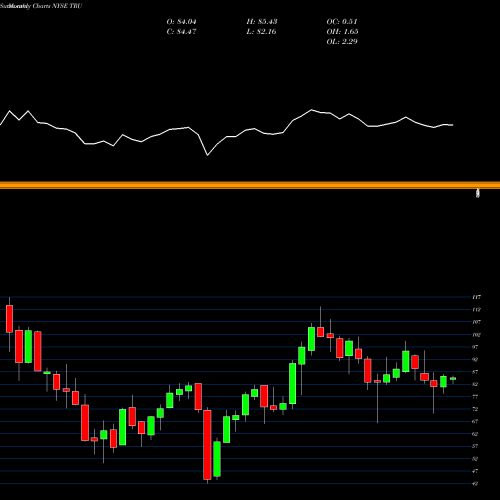Click the 117 price axis label
Image resolution: width=500 pixels, height=500 pixels.
[x=476, y=297]
